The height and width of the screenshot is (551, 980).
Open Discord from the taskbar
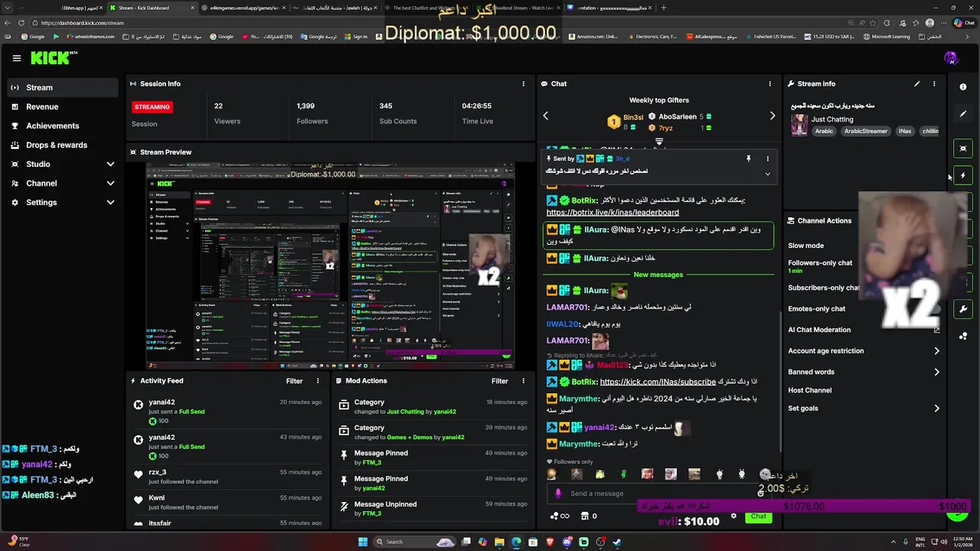pyautogui.click(x=567, y=542)
